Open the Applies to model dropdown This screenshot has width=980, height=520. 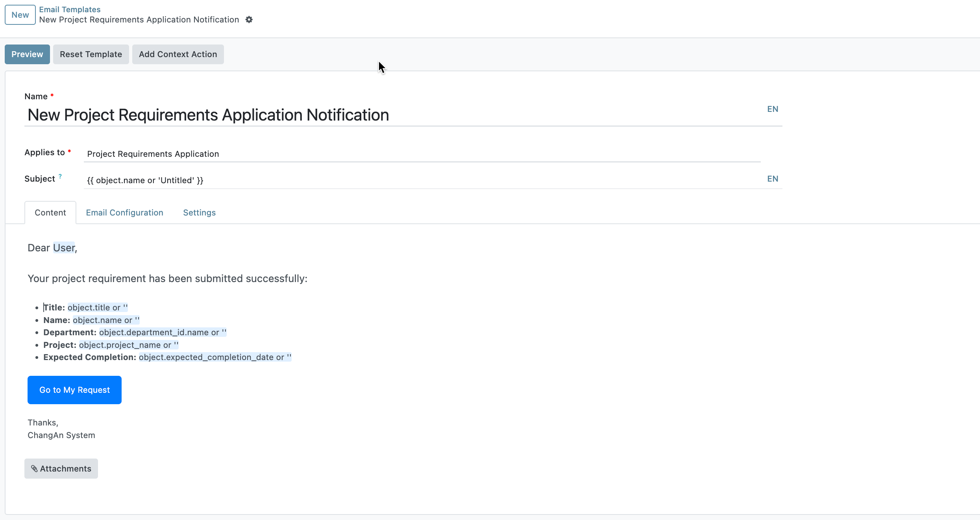coord(421,154)
